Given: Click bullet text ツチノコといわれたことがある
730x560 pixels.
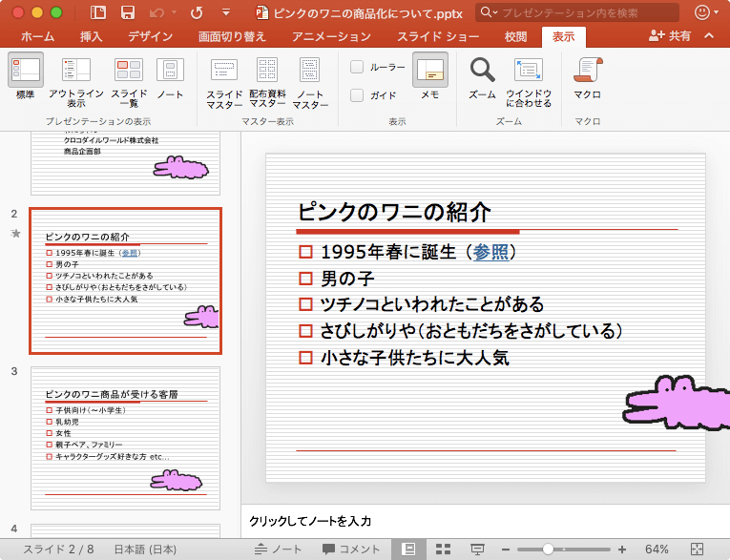Looking at the screenshot, I should [432, 304].
